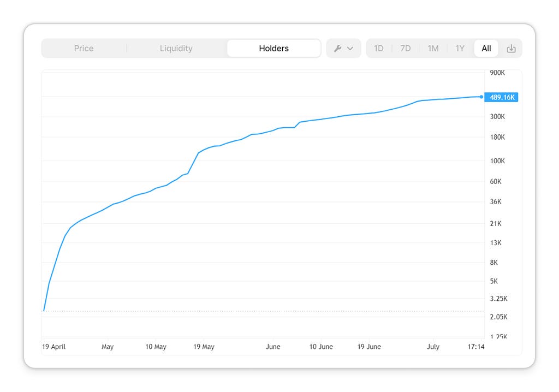The width and height of the screenshot is (559, 392).
Task: Click the 300K axis label
Action: pos(497,117)
